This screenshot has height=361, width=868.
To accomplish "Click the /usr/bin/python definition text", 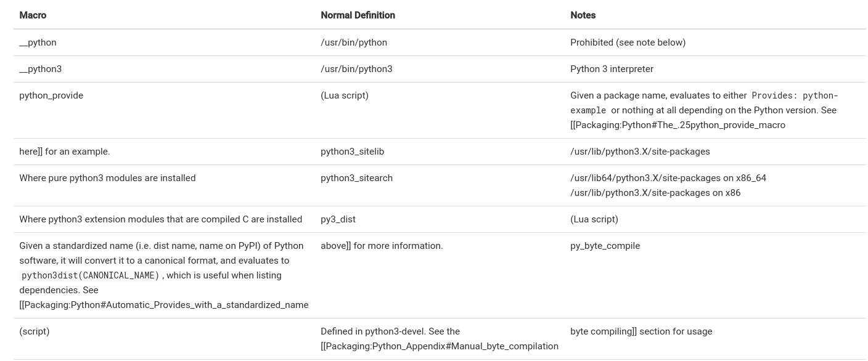I will 354,43.
